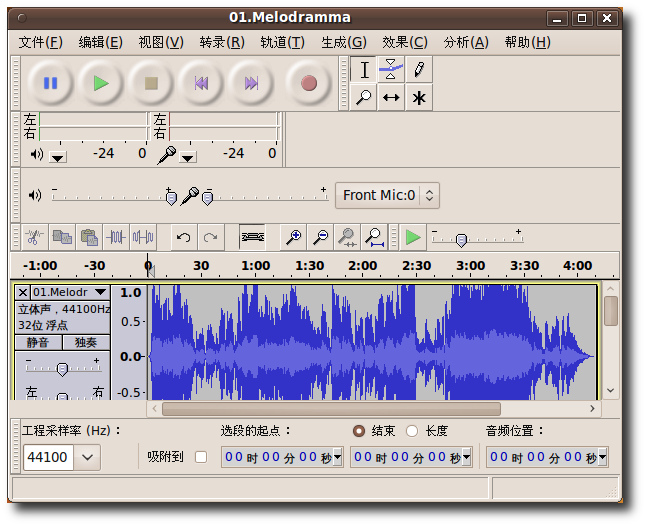Select the Multi-tool asterisk icon
Screen dimensions: 646x526
419,97
